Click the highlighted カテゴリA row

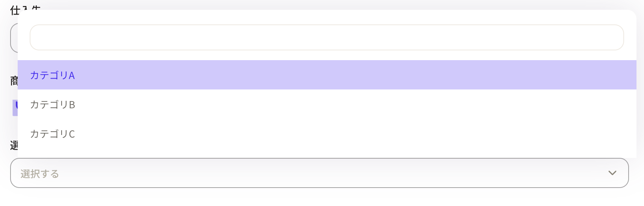[x=327, y=75]
